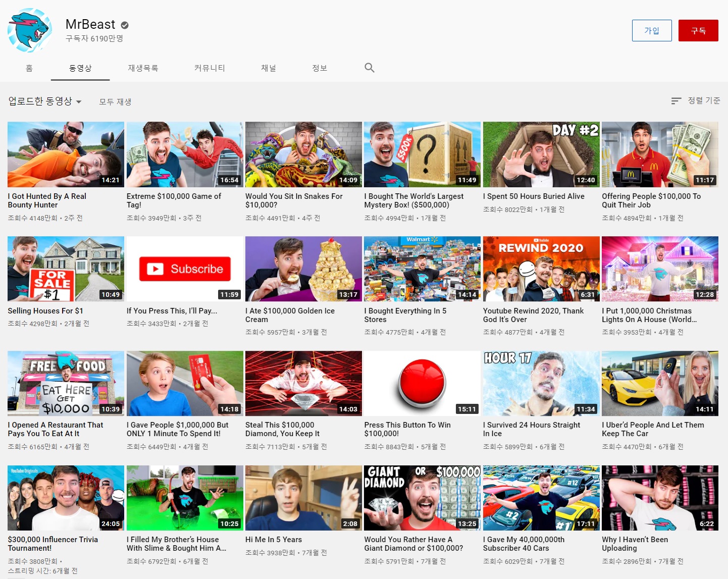The image size is (728, 579).
Task: Click the 가입 join button
Action: coord(652,31)
